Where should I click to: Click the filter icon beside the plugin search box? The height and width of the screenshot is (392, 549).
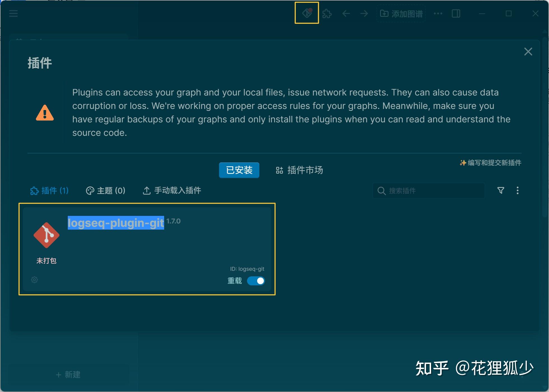tap(501, 191)
